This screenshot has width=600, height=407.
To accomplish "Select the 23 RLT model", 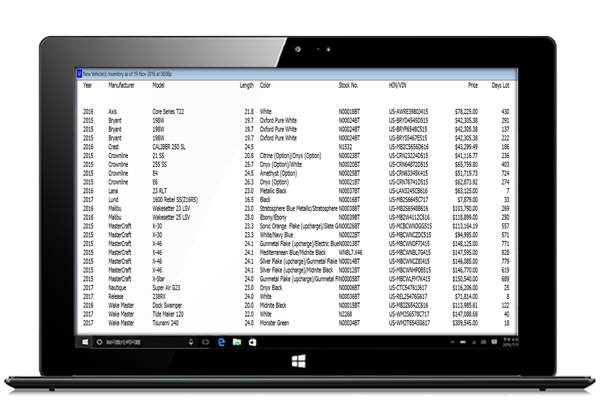I will (x=160, y=191).
